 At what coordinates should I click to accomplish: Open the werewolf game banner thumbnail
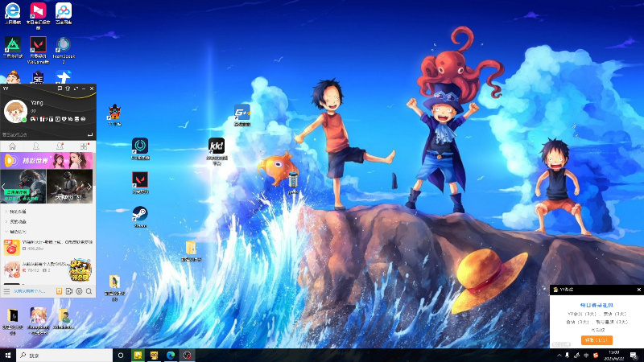[23, 187]
